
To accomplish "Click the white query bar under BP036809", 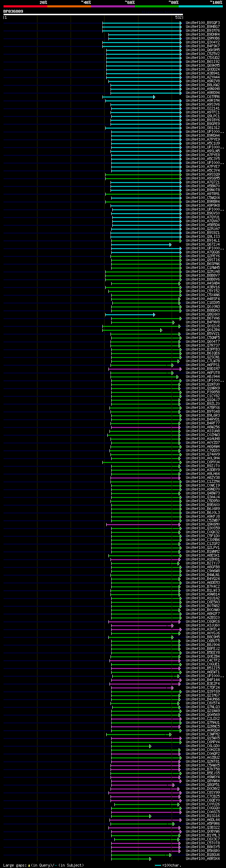I will 93,14.
